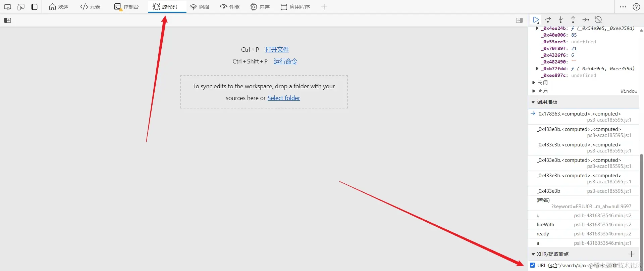Select the (匿名) anonymous stack frame
Viewport: 644px width, 271px height.
click(x=583, y=203)
